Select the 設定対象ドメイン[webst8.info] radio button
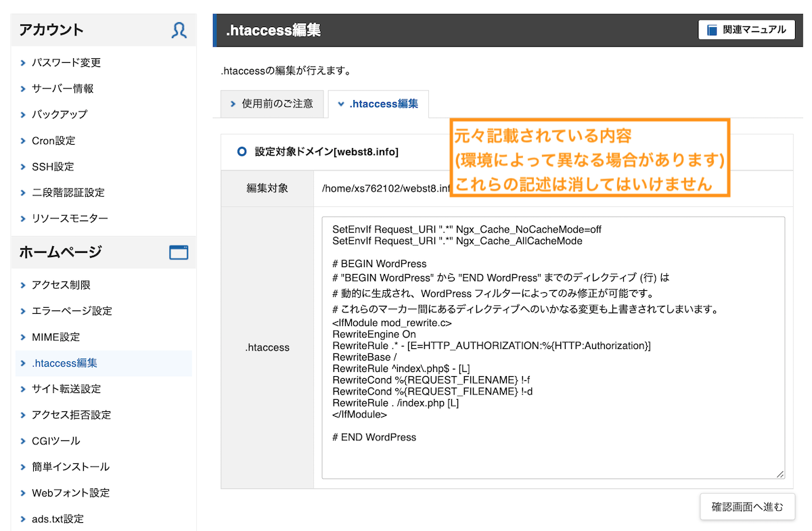Screen dimensions: 812x531 243,152
